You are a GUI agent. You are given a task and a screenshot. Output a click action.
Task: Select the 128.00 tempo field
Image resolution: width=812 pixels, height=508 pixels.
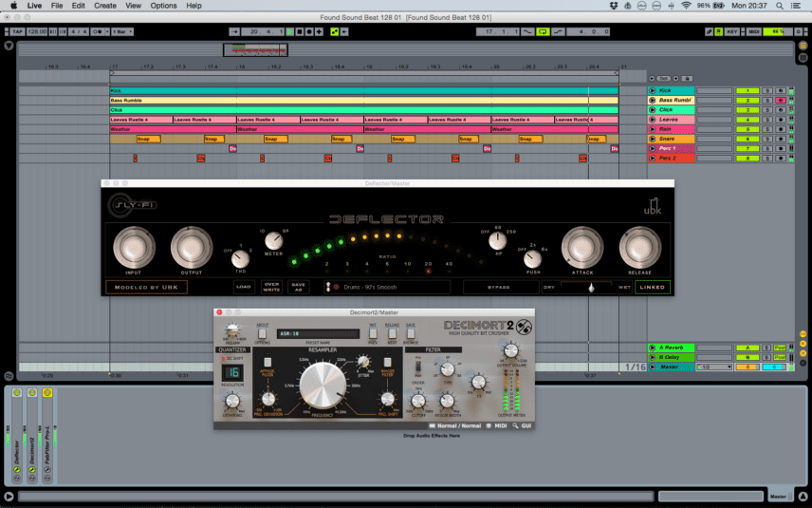[x=37, y=31]
